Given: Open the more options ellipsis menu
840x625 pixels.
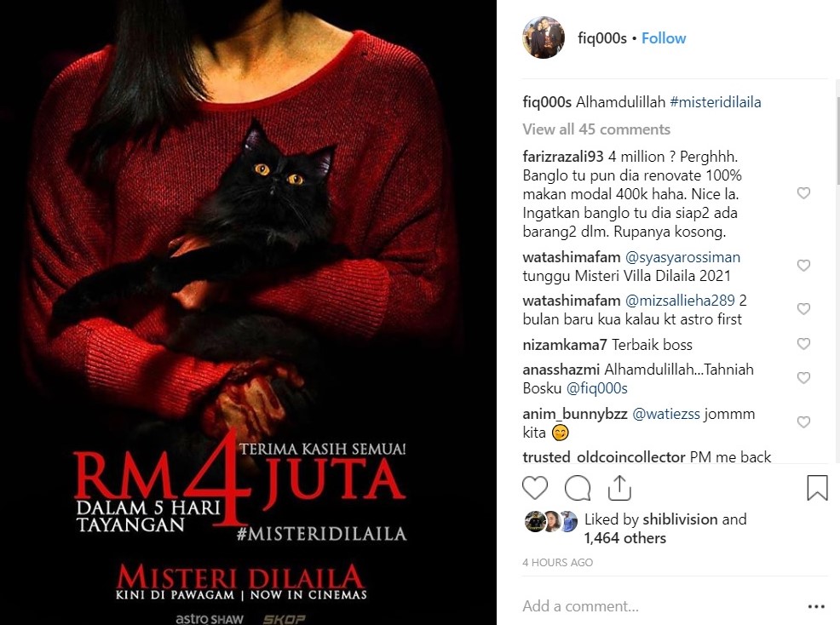Looking at the screenshot, I should point(816,606).
